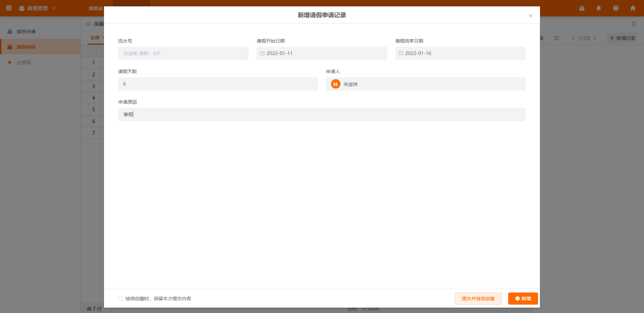The width and height of the screenshot is (644, 313).
Task: Go to home icon in header
Action: pos(633,8)
